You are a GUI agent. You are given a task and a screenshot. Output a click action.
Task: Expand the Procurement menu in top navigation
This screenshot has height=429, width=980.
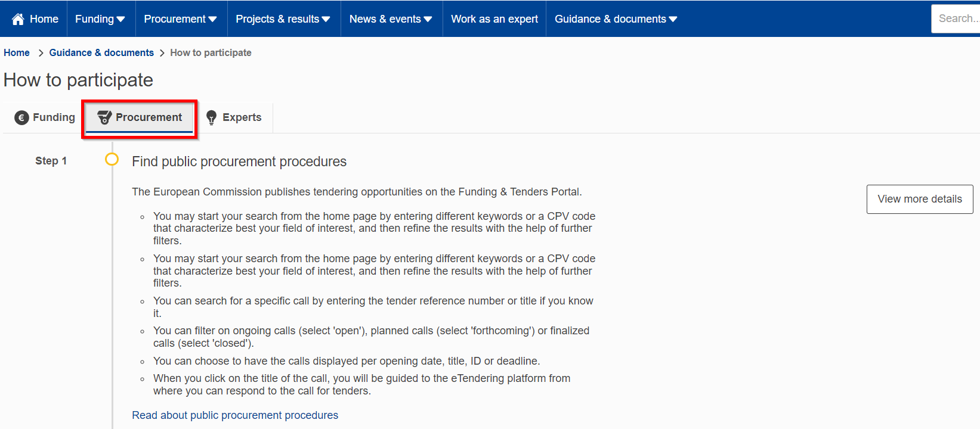[180, 19]
